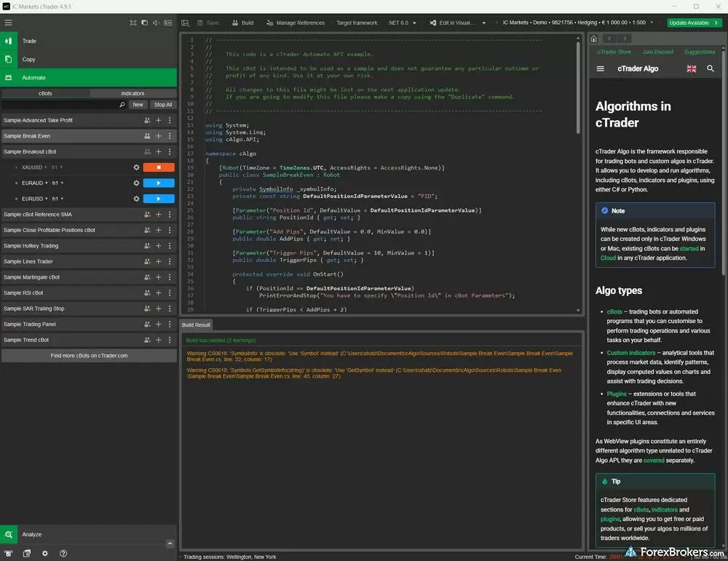Click the Copy section icon
Image resolution: width=728 pixels, height=561 pixels.
[x=8, y=59]
